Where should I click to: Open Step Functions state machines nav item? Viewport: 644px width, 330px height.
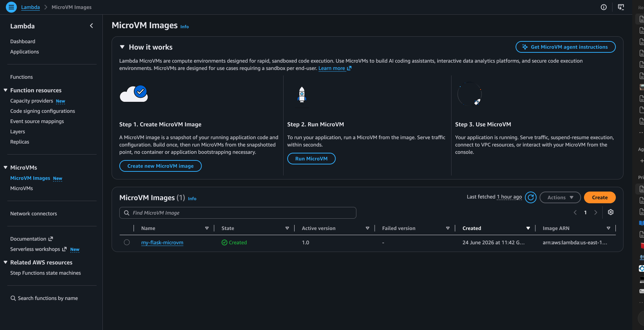(45, 273)
